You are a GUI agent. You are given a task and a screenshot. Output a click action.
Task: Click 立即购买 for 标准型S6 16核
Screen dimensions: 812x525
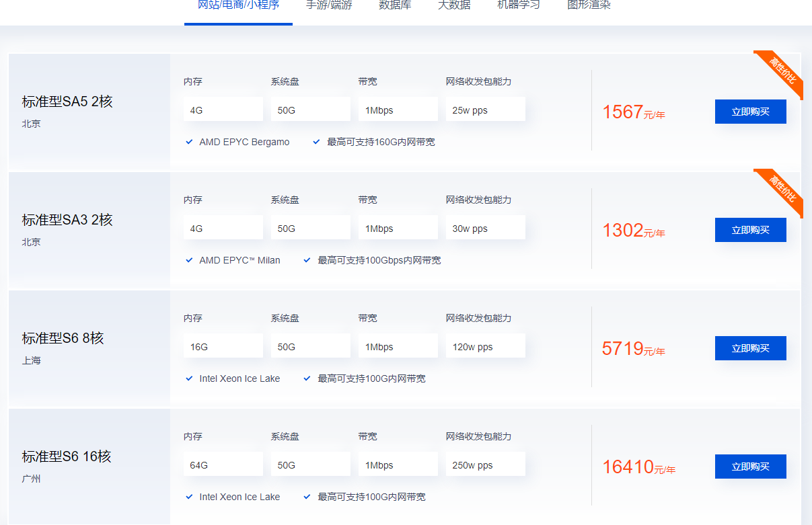click(x=750, y=467)
